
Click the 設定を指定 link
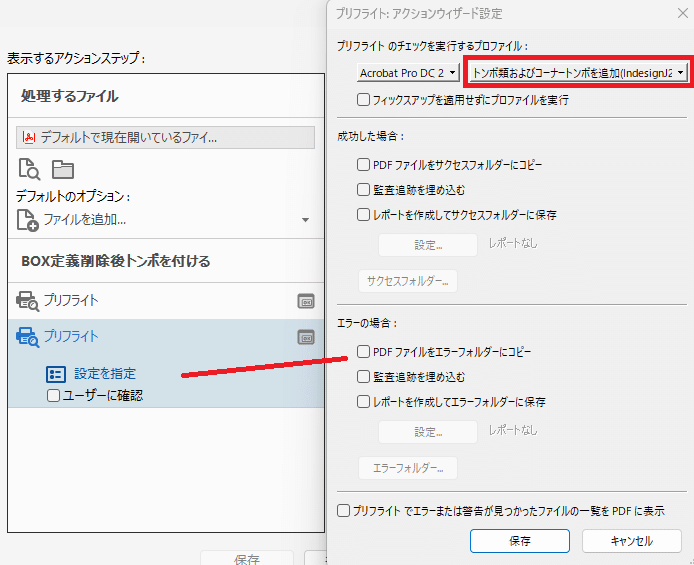(x=105, y=374)
